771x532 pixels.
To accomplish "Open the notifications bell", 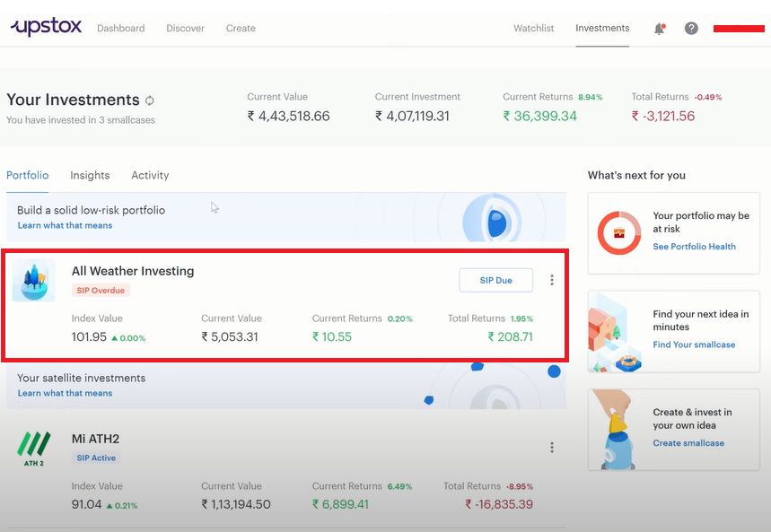I will [x=660, y=29].
